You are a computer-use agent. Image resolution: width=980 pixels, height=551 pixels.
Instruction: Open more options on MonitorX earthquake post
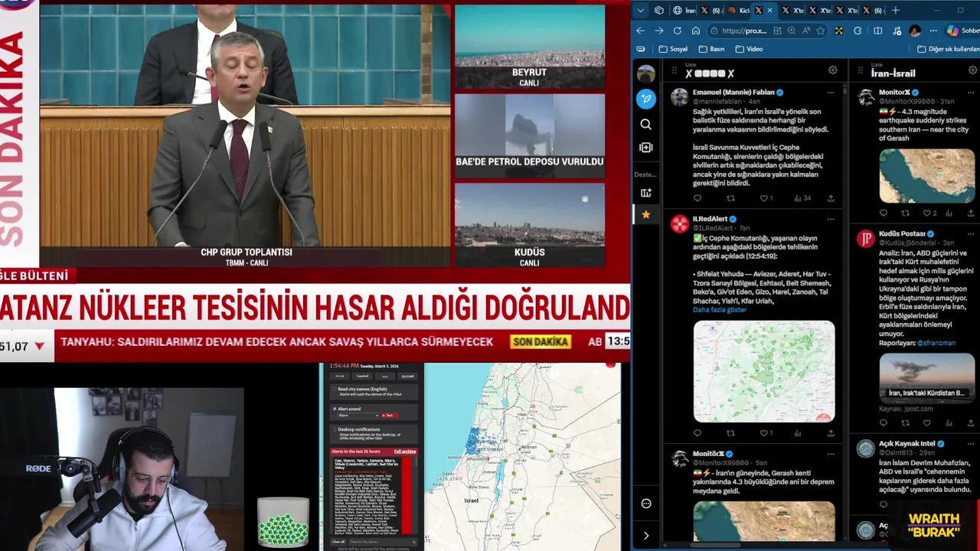[x=972, y=92]
